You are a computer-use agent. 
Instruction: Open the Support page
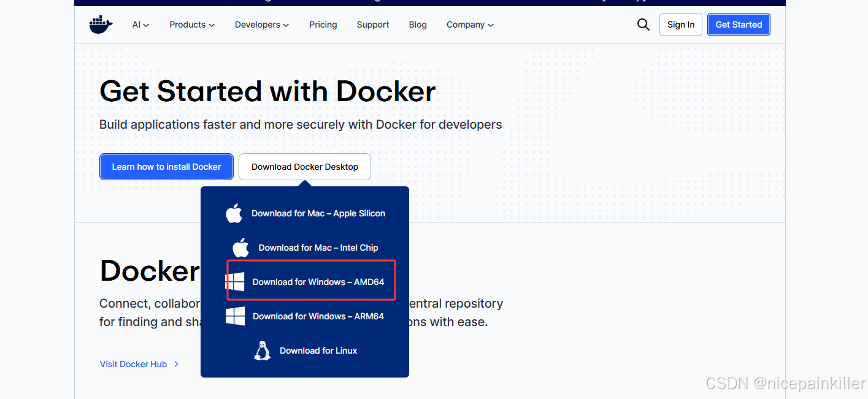pos(373,25)
